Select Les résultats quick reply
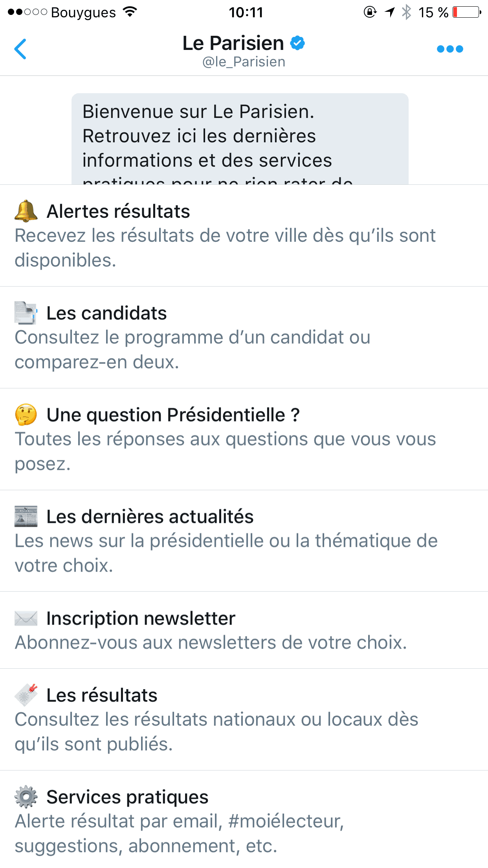The image size is (488, 868). (244, 720)
